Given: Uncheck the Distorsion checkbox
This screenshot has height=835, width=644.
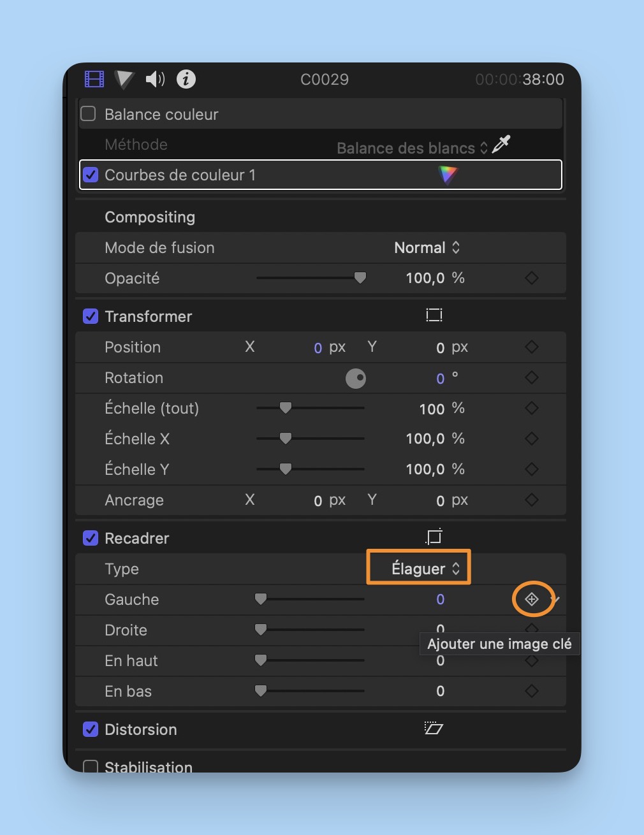Looking at the screenshot, I should pyautogui.click(x=91, y=729).
